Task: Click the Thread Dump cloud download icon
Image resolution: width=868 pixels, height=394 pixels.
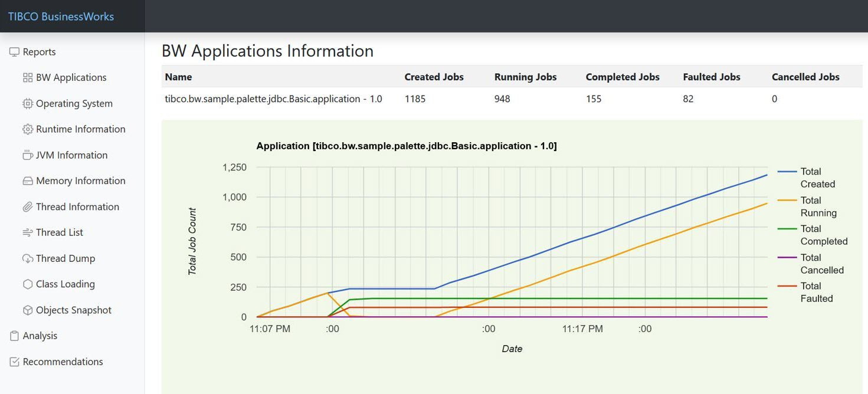Action: pyautogui.click(x=28, y=258)
